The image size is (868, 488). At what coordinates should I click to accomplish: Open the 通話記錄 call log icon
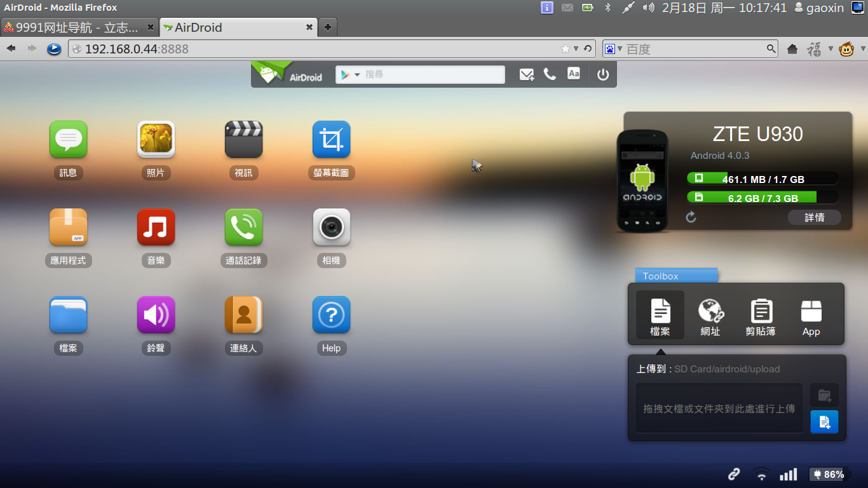(244, 227)
